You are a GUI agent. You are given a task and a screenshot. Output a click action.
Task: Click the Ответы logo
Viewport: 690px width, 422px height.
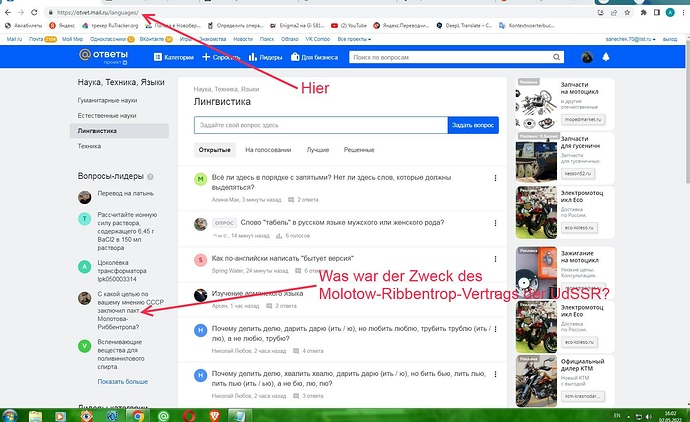pyautogui.click(x=104, y=56)
